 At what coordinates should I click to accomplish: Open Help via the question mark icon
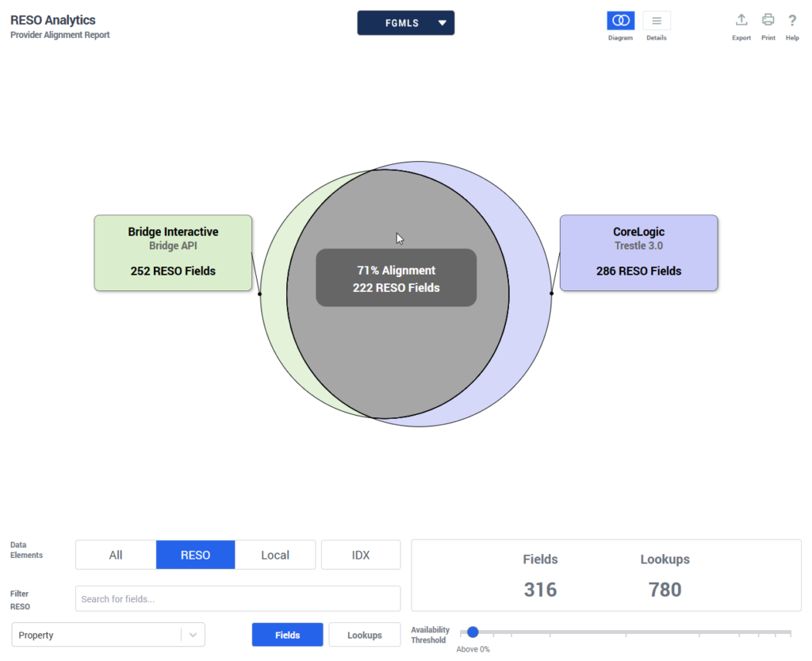[791, 21]
